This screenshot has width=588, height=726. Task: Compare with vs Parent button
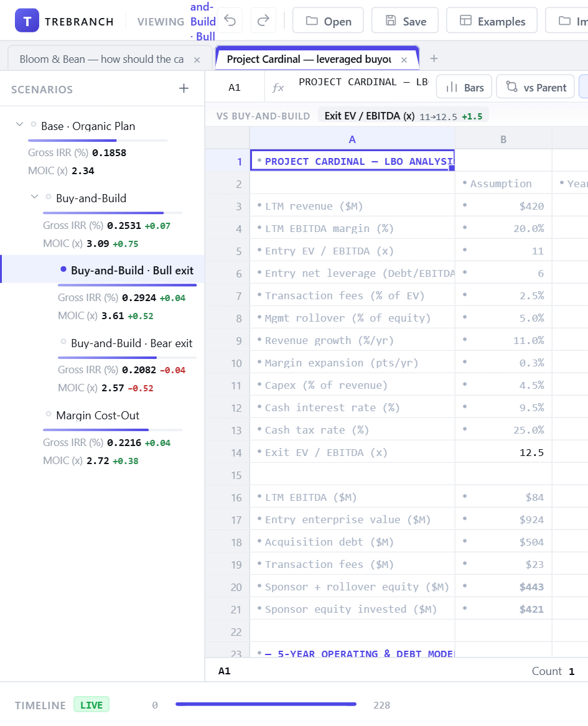[535, 87]
